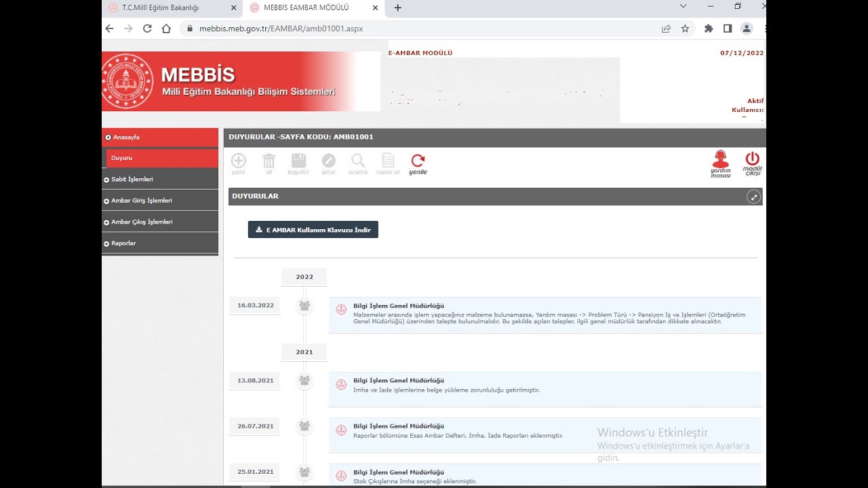Click the ministry emblem in 13.08.2021 announcement
This screenshot has width=868, height=488.
(x=341, y=384)
